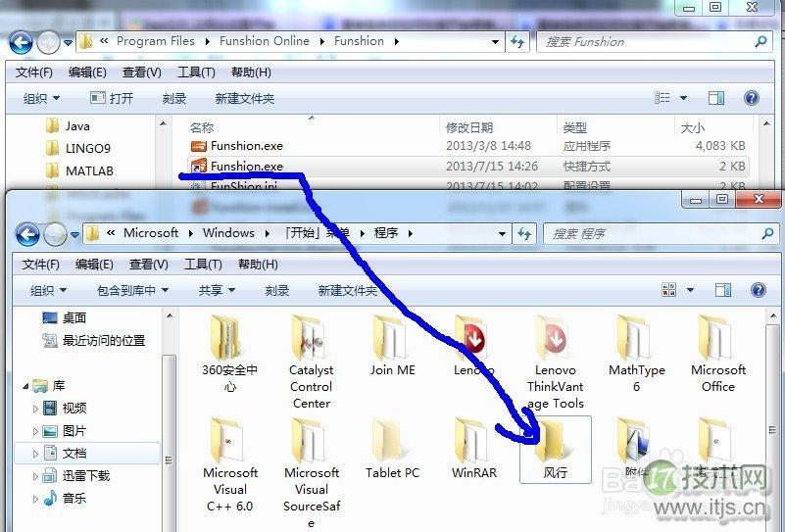
Task: Select Catalyst Control Center folder
Action: 311,362
